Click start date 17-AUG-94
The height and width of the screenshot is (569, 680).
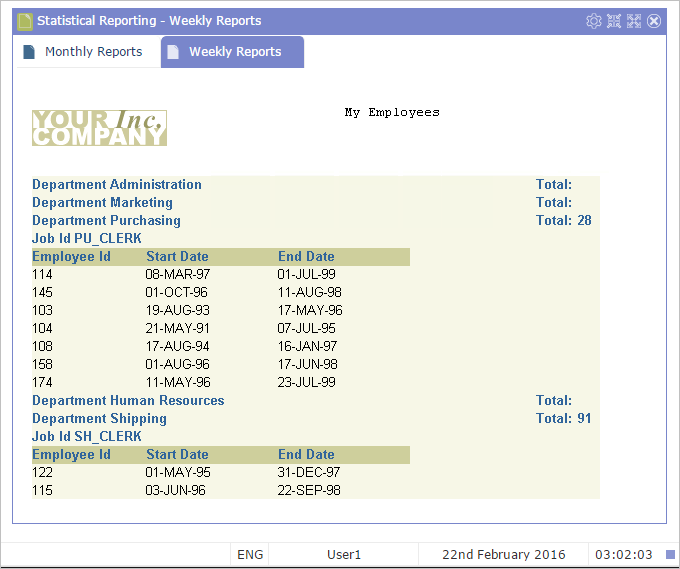click(x=177, y=347)
